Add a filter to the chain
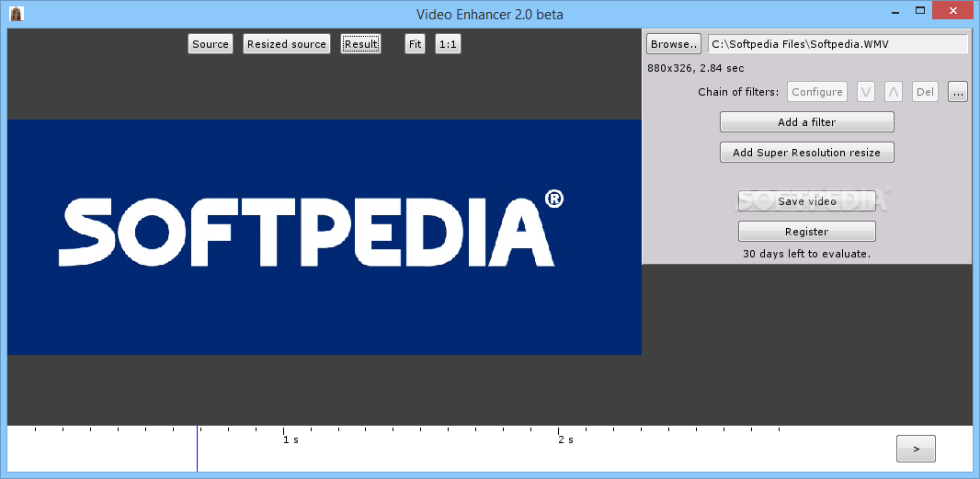Viewport: 980px width, 479px height. (x=807, y=122)
